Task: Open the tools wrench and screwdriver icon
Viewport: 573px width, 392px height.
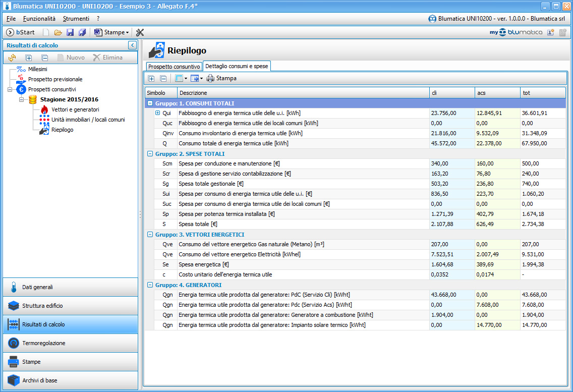Action: coord(140,32)
